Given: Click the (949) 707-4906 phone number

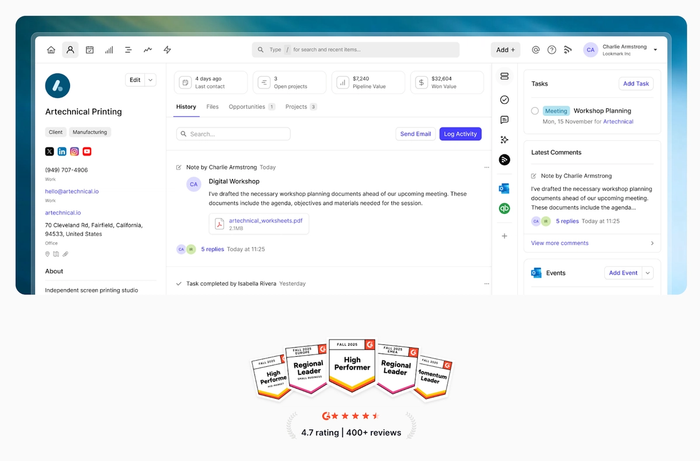Looking at the screenshot, I should coord(67,170).
